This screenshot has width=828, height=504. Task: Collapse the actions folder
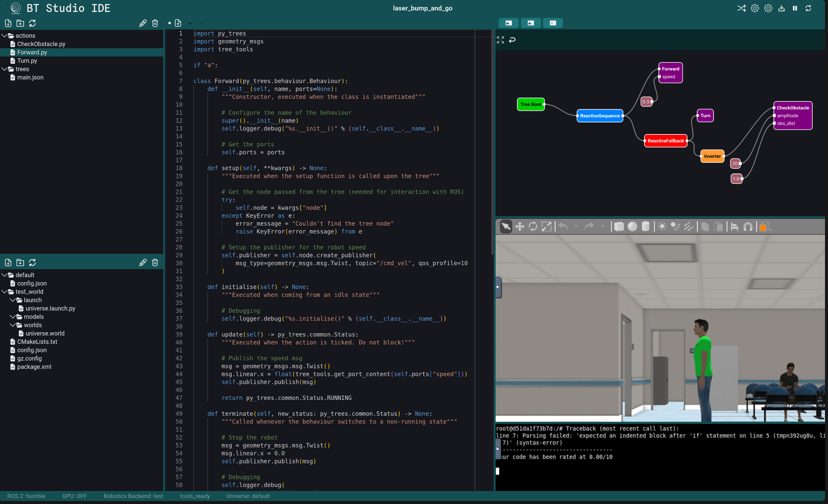point(5,36)
